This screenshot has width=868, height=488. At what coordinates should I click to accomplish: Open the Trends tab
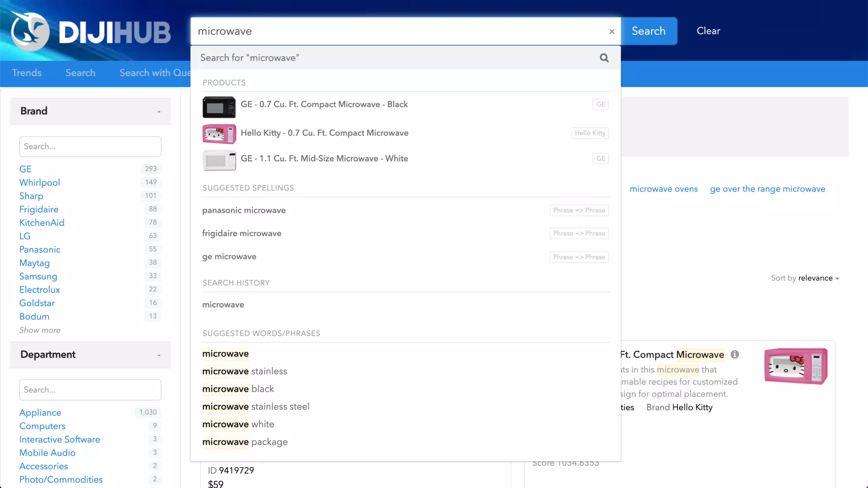27,73
